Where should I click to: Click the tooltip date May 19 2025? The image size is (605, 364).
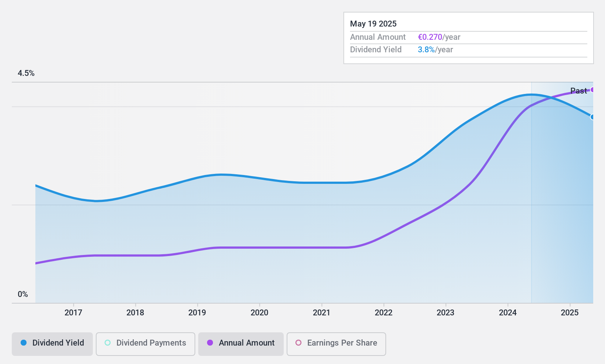click(x=373, y=24)
